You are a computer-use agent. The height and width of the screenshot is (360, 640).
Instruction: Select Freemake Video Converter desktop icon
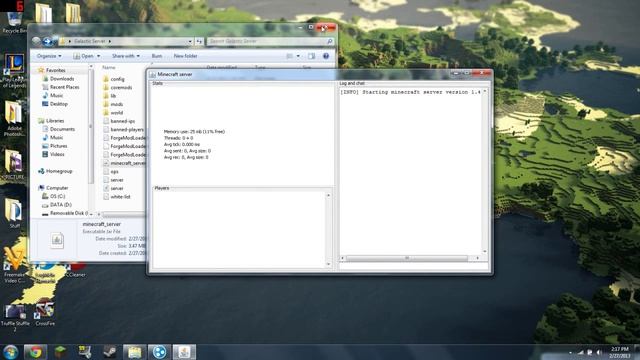point(14,265)
